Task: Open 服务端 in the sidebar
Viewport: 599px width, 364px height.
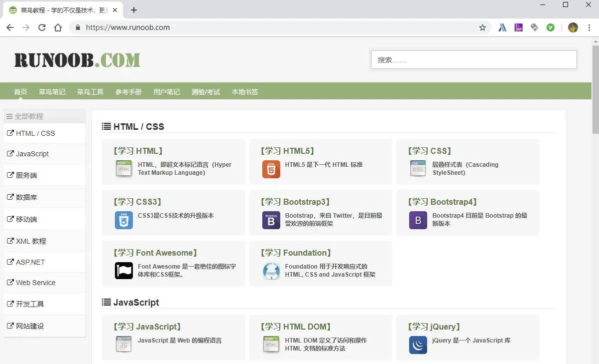Action: click(44, 175)
